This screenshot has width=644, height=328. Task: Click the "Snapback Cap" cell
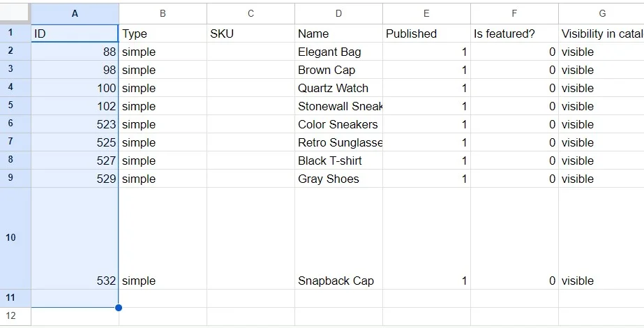[x=338, y=281]
